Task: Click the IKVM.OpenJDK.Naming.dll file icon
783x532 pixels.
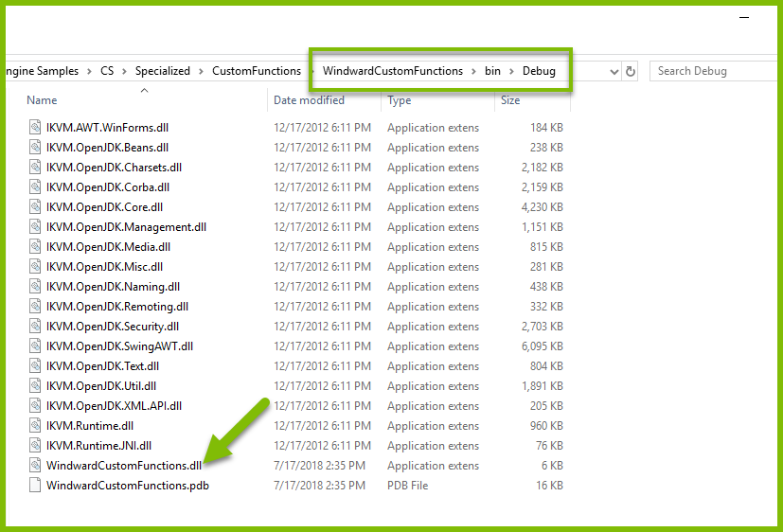Action: tap(35, 287)
